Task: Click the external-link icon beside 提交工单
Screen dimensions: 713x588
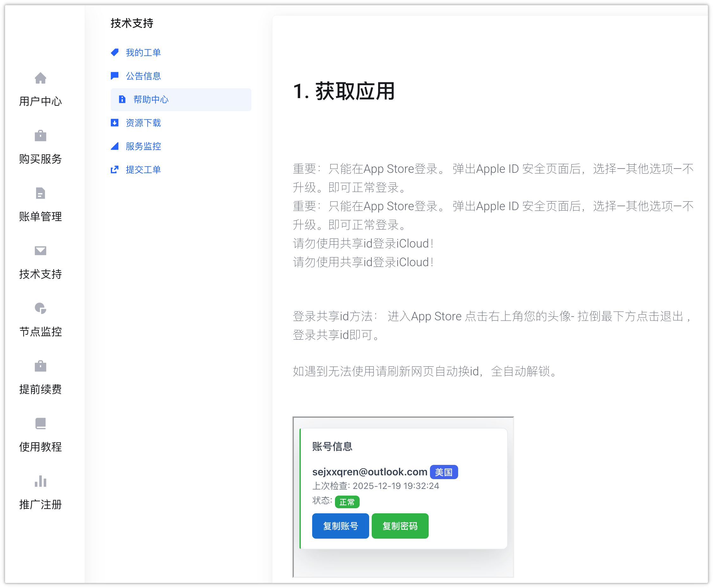Action: pos(115,169)
